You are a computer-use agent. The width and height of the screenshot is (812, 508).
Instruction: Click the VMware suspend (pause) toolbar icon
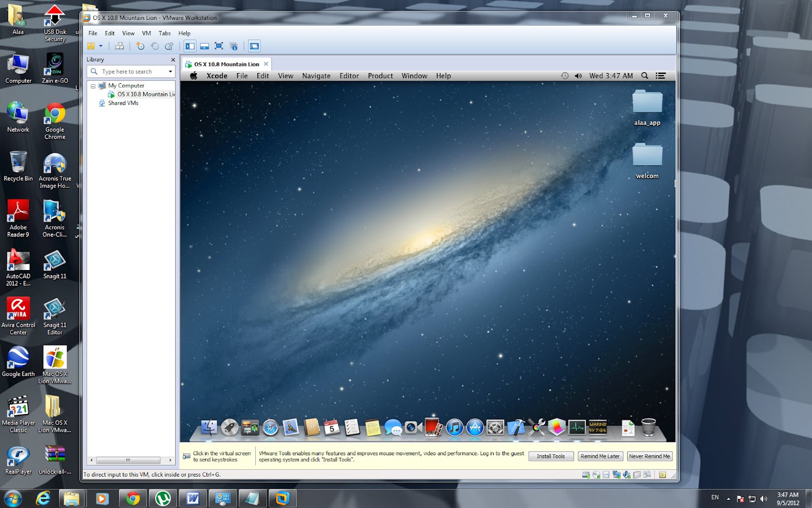(91, 46)
